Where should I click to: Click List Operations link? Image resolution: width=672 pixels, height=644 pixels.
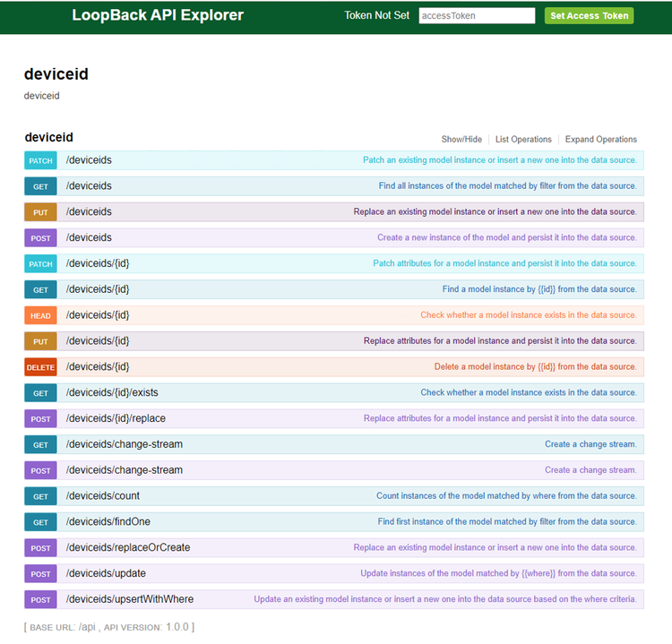523,140
